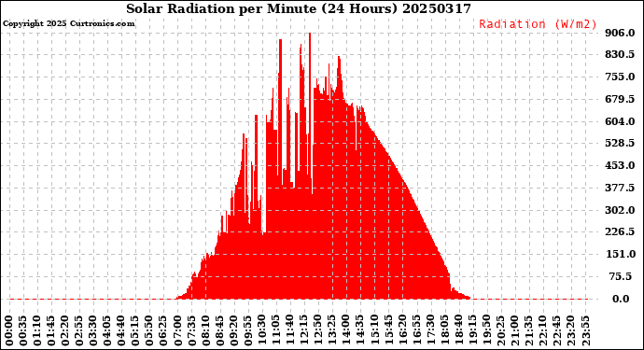The image size is (644, 350).
Task: Click the 755.0 y-axis value
Action: click(620, 77)
